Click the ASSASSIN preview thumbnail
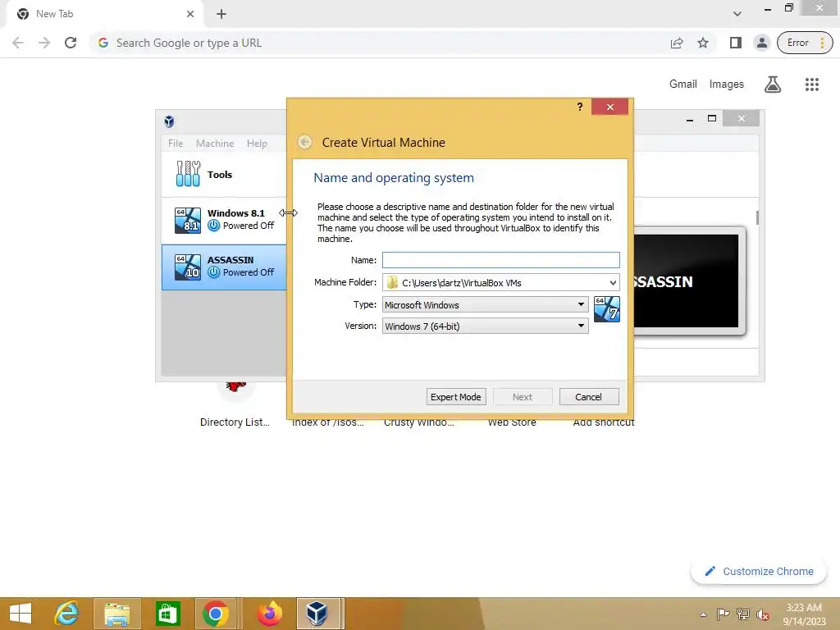 pyautogui.click(x=688, y=281)
